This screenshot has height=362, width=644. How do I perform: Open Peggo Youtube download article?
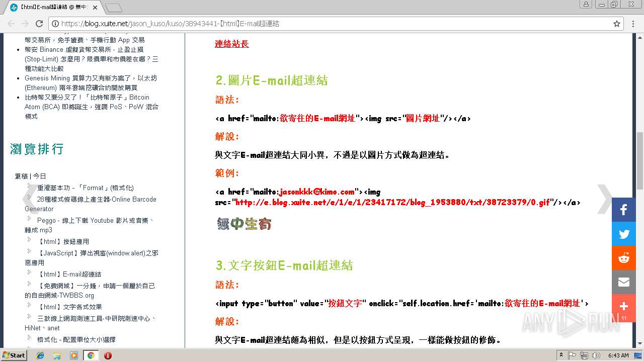click(x=90, y=225)
